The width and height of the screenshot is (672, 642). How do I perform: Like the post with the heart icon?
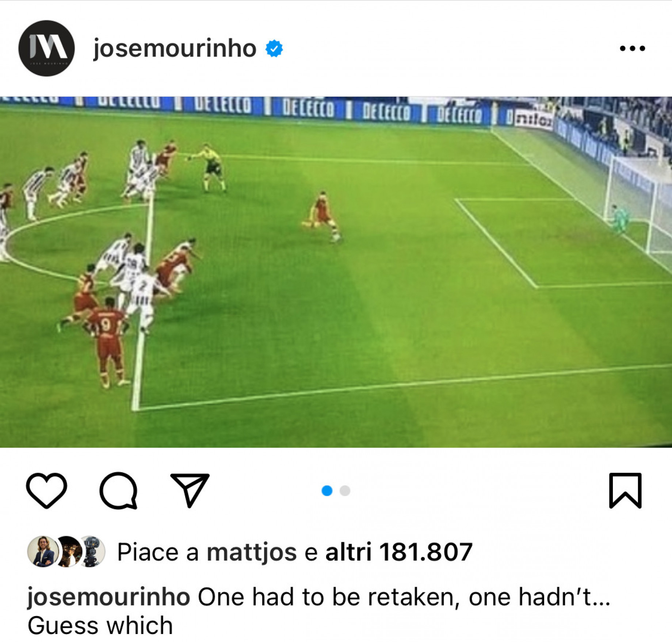coord(46,490)
